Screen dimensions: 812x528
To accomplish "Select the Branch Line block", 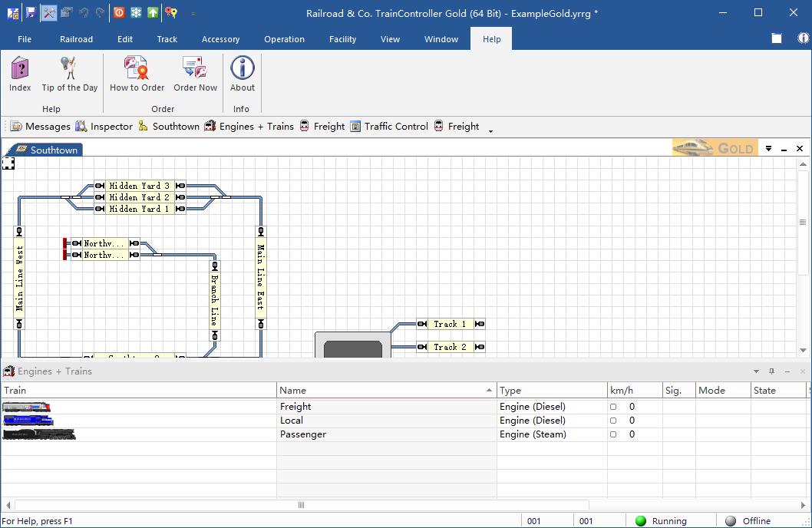I will (215, 300).
